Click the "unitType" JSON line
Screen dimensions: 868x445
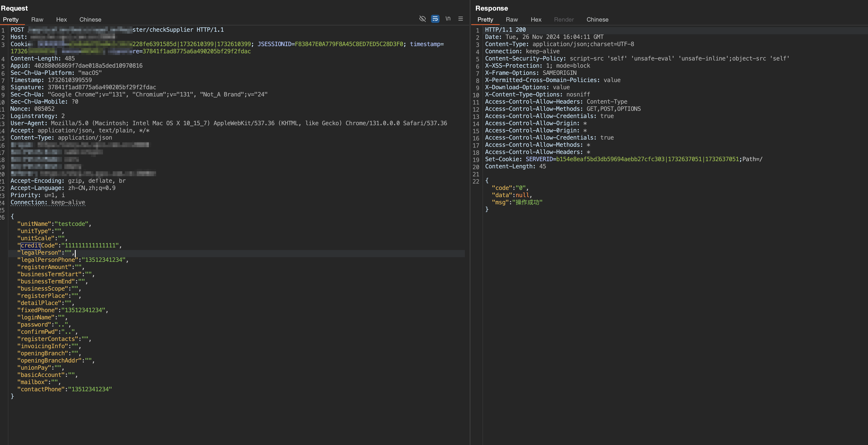[x=41, y=231]
